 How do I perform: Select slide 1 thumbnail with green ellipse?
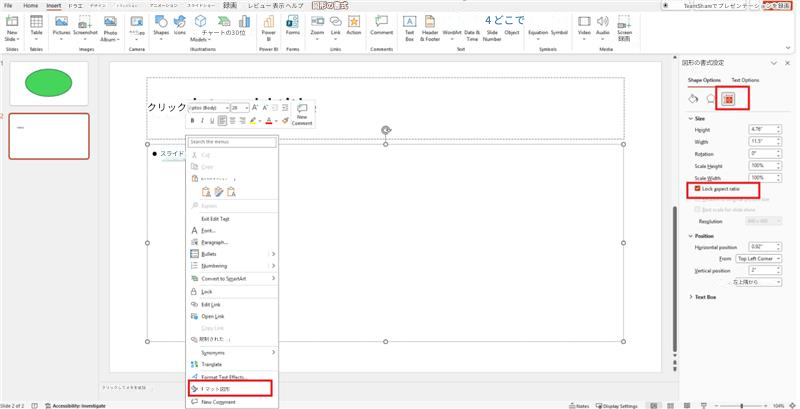tap(49, 83)
